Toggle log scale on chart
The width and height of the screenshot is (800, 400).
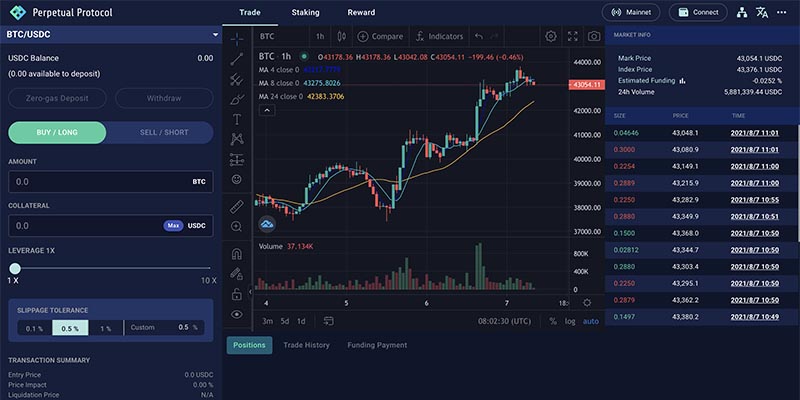[x=569, y=321]
